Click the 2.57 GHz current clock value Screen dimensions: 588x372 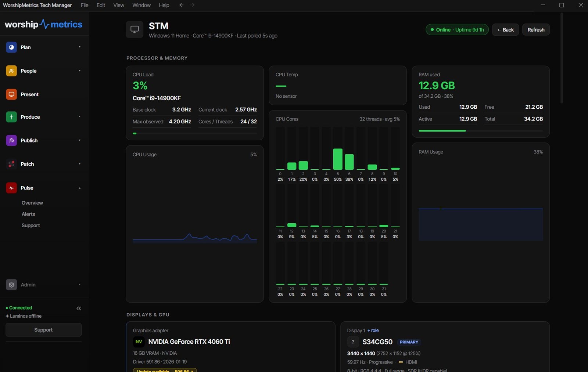(x=246, y=110)
